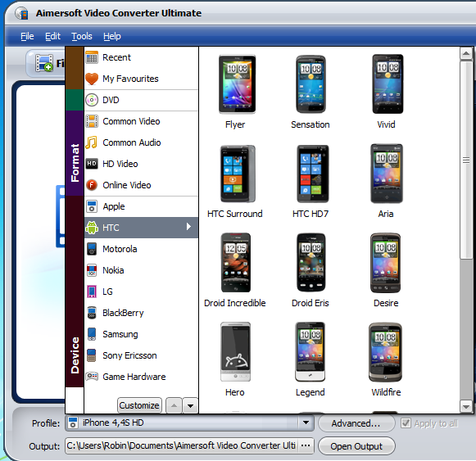Open the Tools menu
This screenshot has height=461, width=476.
click(82, 36)
